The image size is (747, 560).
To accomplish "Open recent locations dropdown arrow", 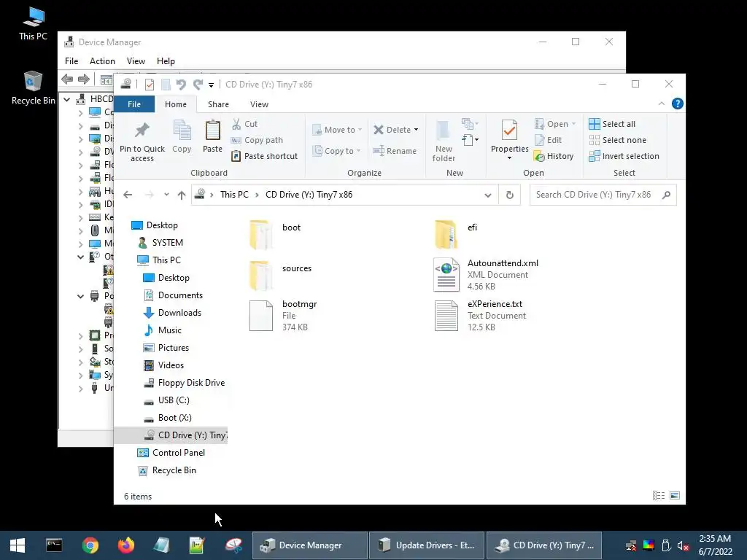I will coord(166,195).
